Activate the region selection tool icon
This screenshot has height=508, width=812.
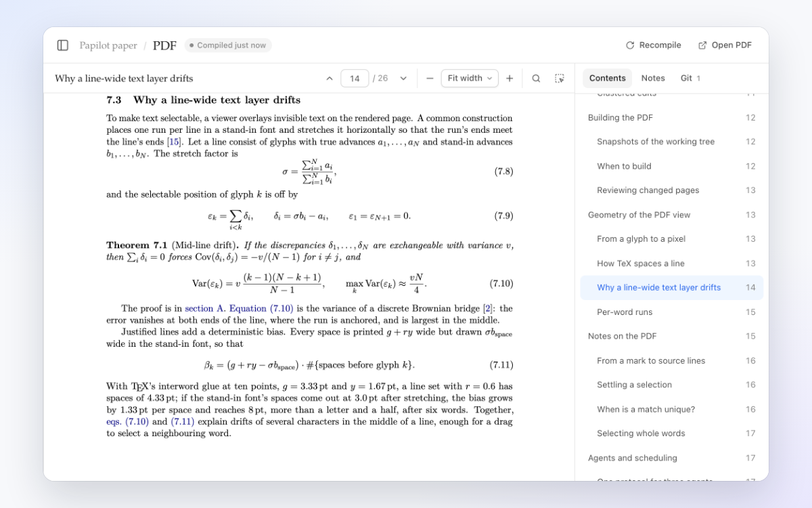point(560,79)
